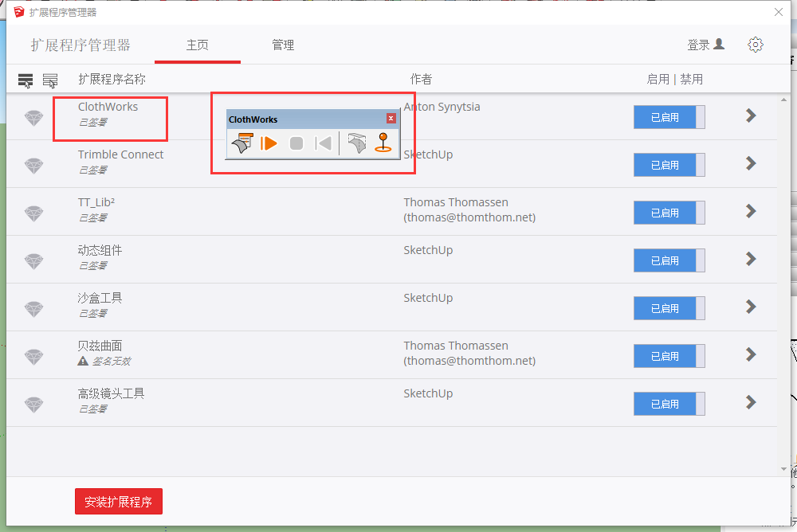Click the gem icon beside 动态组件

click(x=34, y=261)
